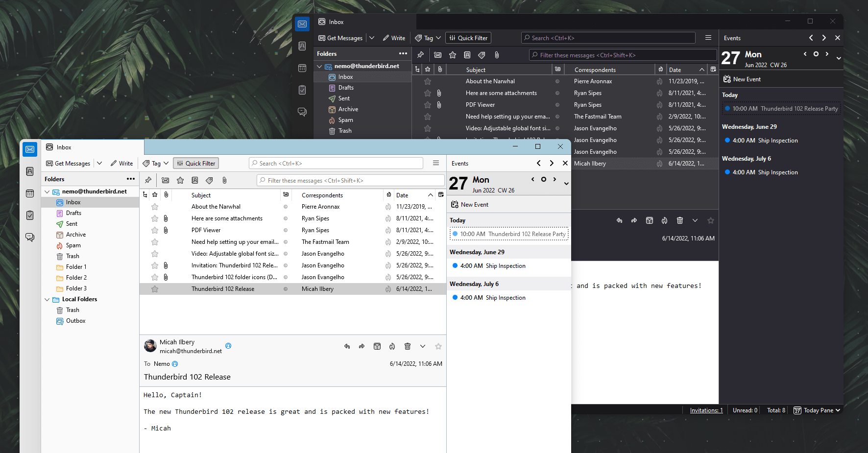
Task: Toggle the Today Pane in the dark status bar
Action: point(817,410)
